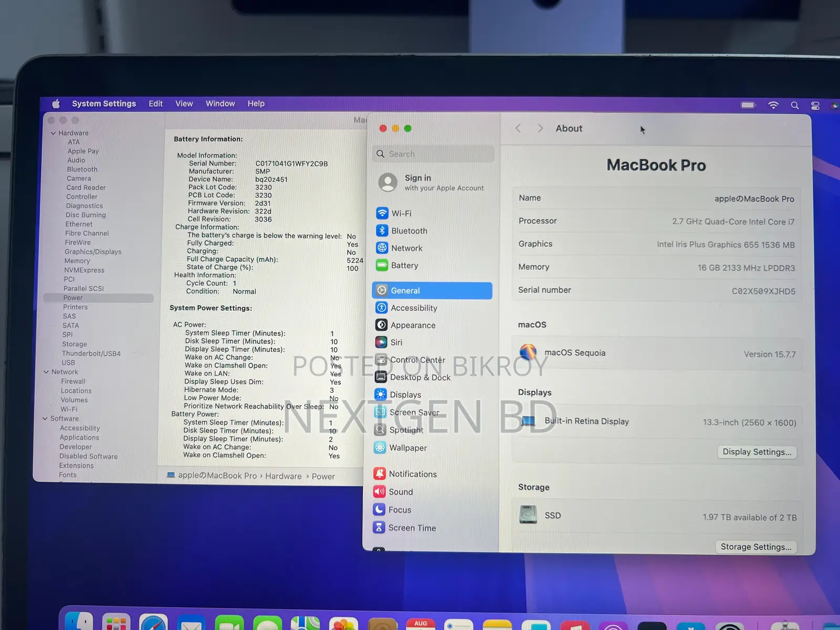
Task: Select Graphics/Displays in System Information
Action: point(93,252)
